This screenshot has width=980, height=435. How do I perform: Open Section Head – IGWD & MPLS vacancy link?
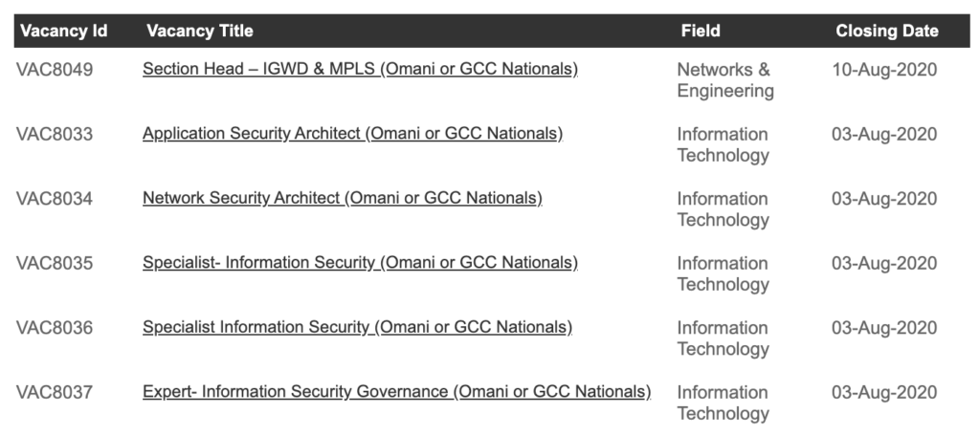(360, 70)
